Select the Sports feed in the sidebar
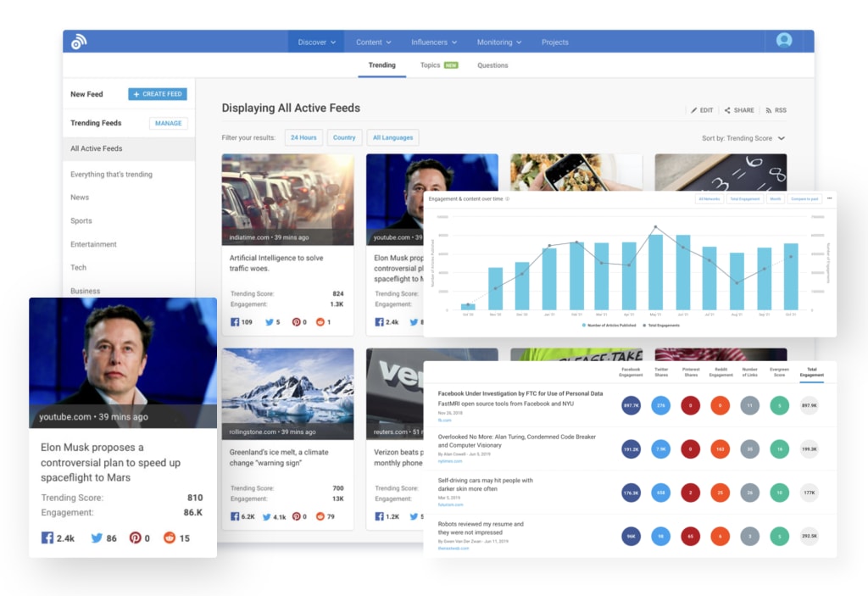Viewport: 868px width, 596px height. (x=81, y=220)
